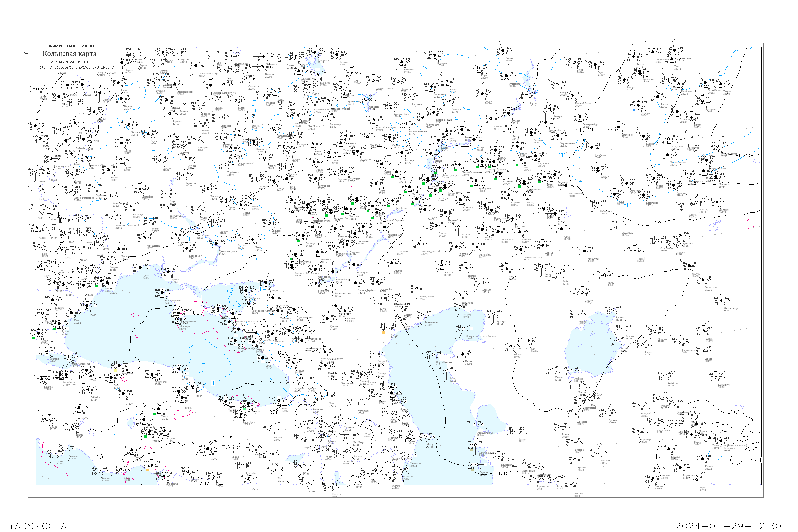Click the green square marker near Trabzon
The image size is (798, 532).
(244, 409)
